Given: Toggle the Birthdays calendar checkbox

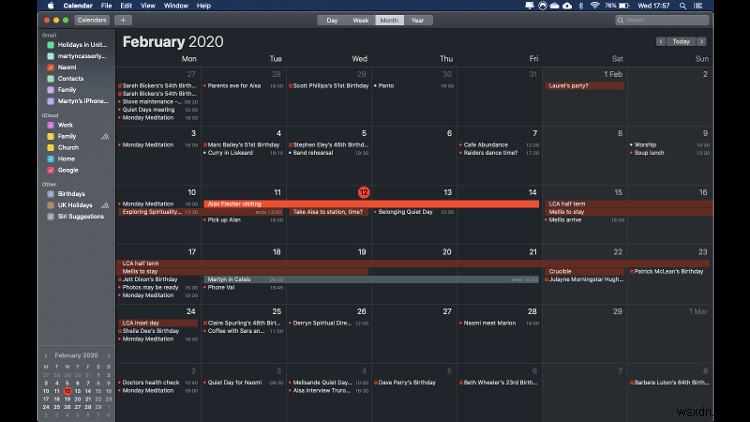Looking at the screenshot, I should coord(49,194).
